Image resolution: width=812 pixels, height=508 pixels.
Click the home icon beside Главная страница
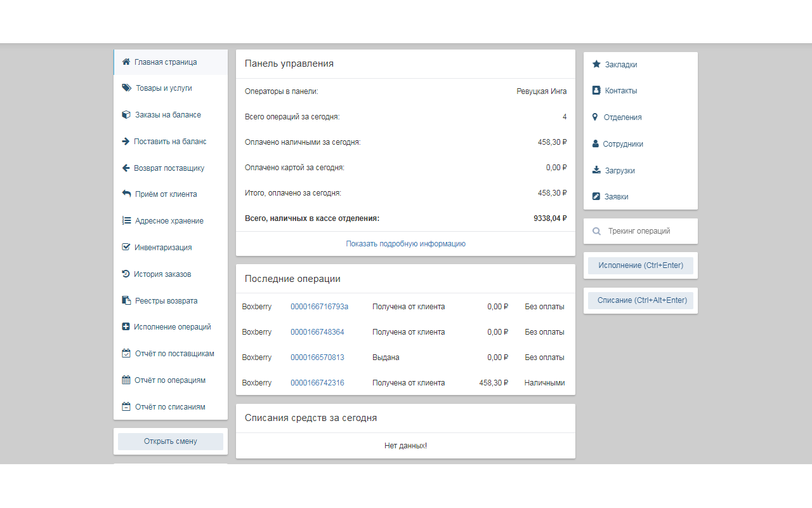(126, 62)
